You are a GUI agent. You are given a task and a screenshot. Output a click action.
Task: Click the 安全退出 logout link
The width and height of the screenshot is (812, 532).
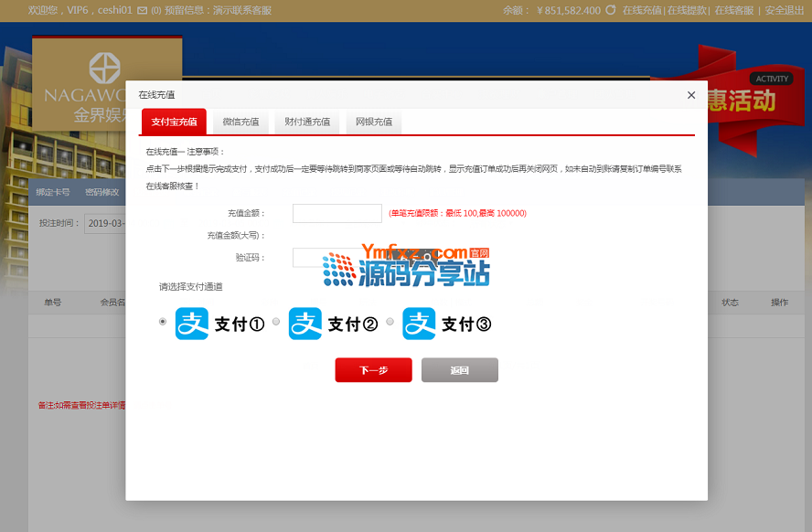785,11
